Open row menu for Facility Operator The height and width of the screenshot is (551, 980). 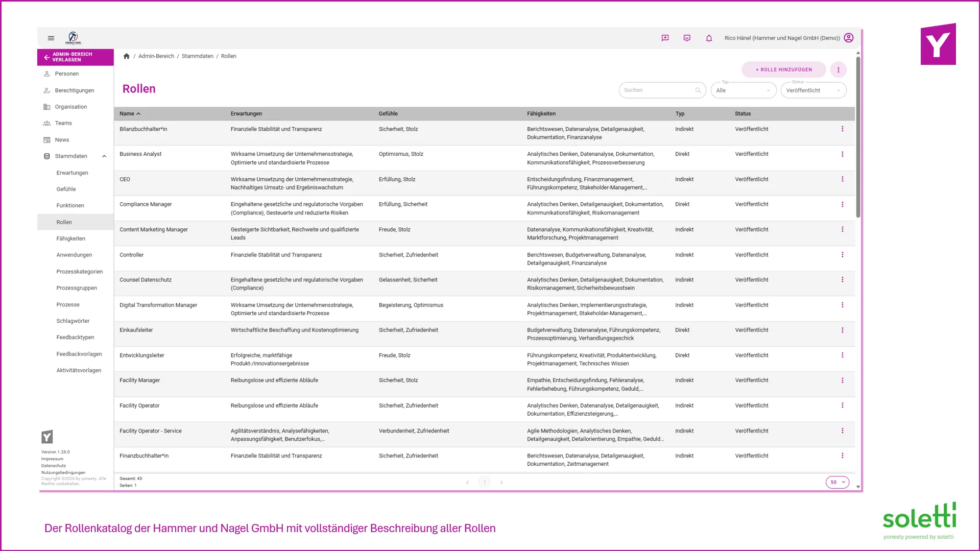click(x=842, y=405)
